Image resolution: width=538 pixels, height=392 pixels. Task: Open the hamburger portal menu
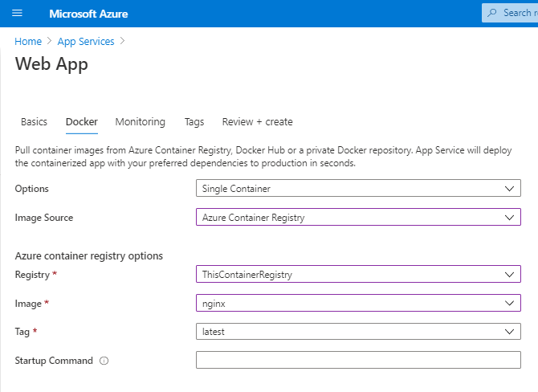point(17,14)
